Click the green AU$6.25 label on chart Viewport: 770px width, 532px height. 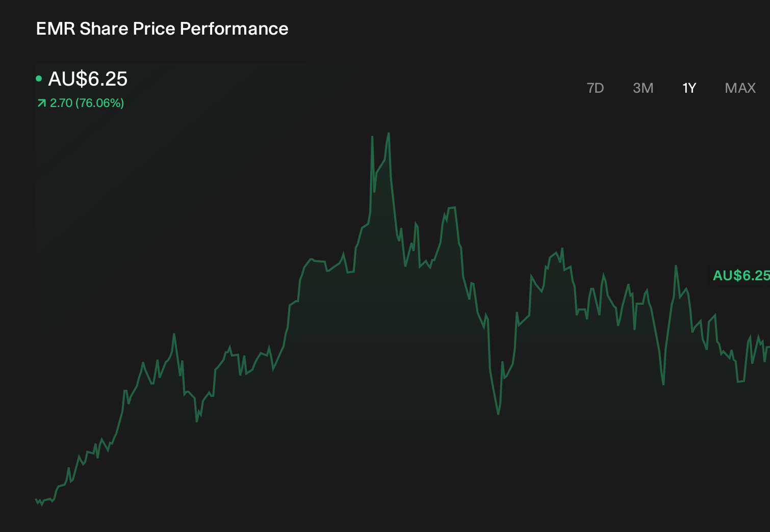pyautogui.click(x=741, y=276)
